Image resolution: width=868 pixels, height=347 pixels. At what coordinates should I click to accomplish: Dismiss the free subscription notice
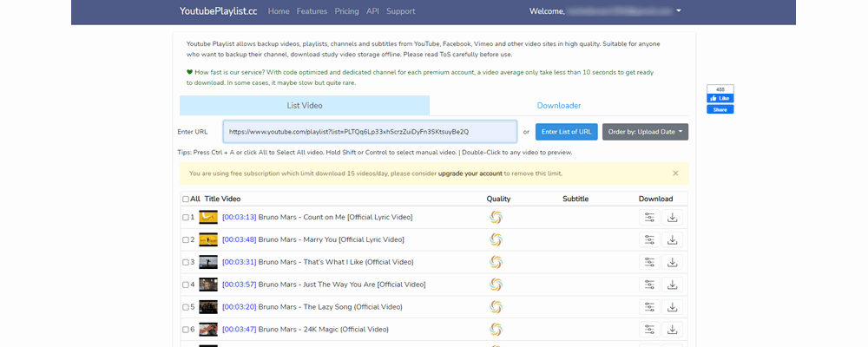pos(675,173)
